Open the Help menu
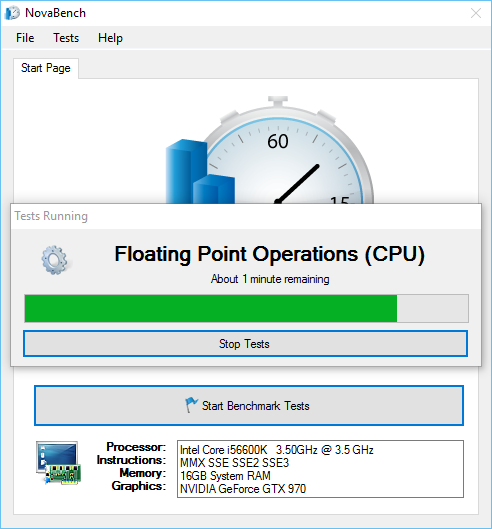492x529 pixels. (x=110, y=38)
